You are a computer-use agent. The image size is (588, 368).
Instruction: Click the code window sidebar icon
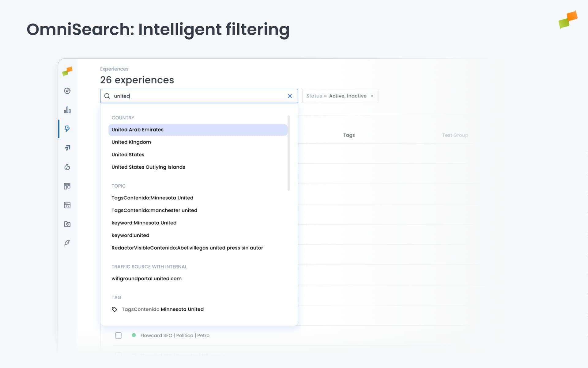pos(67,205)
